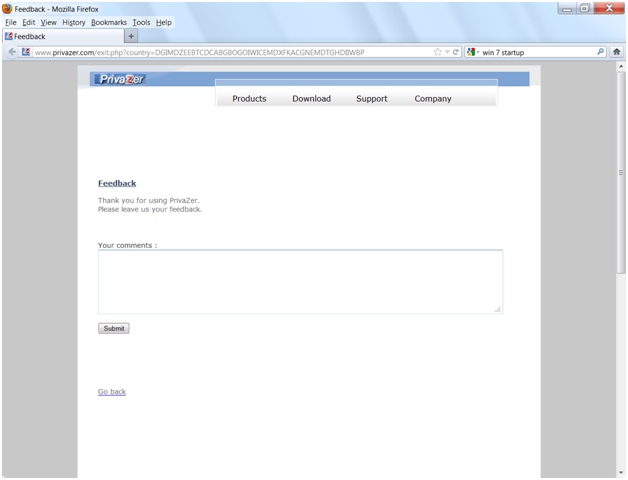Open the search engine selector dropdown
Screen dimensions: 628x480
click(472, 52)
